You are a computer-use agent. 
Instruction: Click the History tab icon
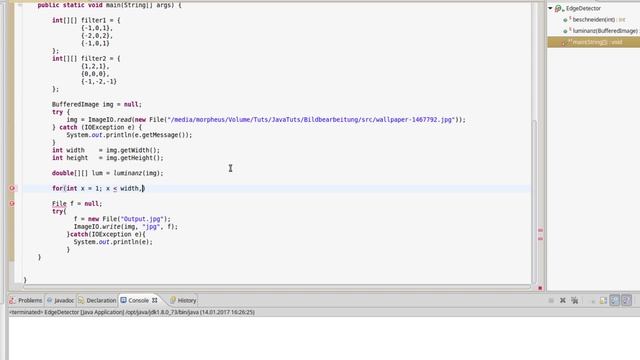click(x=173, y=300)
